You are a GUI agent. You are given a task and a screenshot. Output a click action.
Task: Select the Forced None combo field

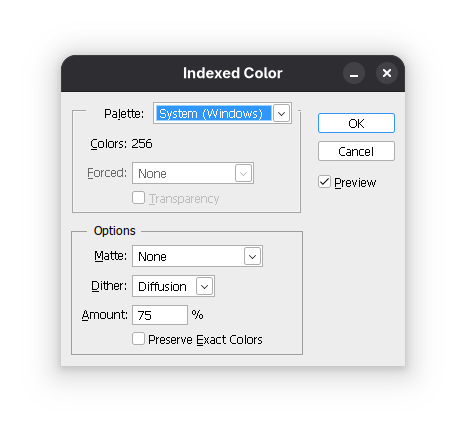click(193, 173)
